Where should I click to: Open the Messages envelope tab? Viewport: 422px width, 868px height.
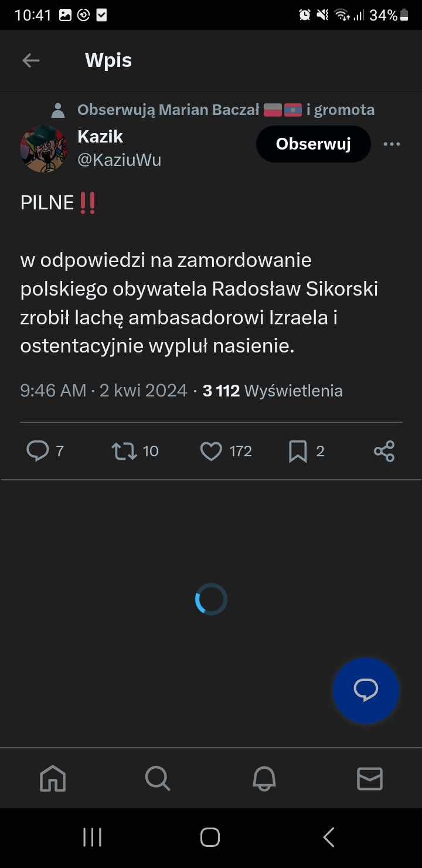coord(369,779)
